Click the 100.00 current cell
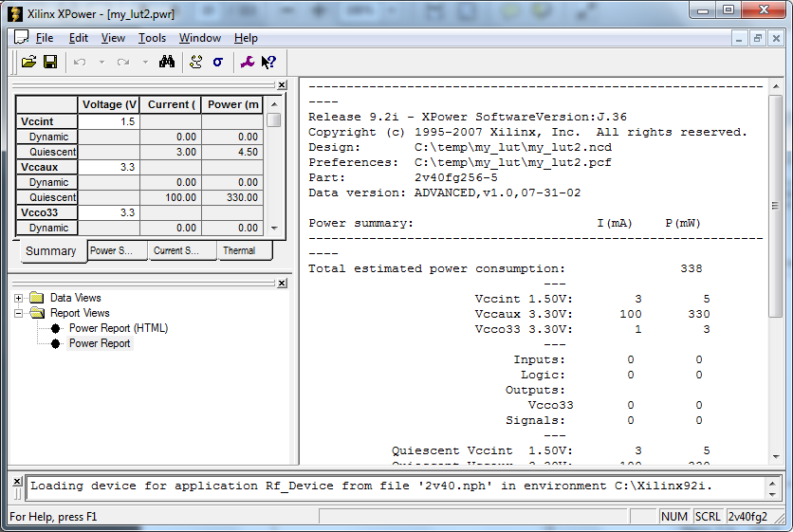 [x=171, y=197]
